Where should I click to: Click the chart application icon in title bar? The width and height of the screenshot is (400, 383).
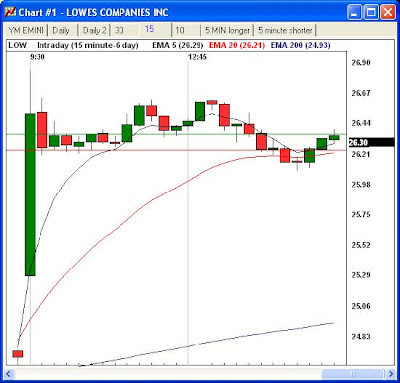(10, 12)
